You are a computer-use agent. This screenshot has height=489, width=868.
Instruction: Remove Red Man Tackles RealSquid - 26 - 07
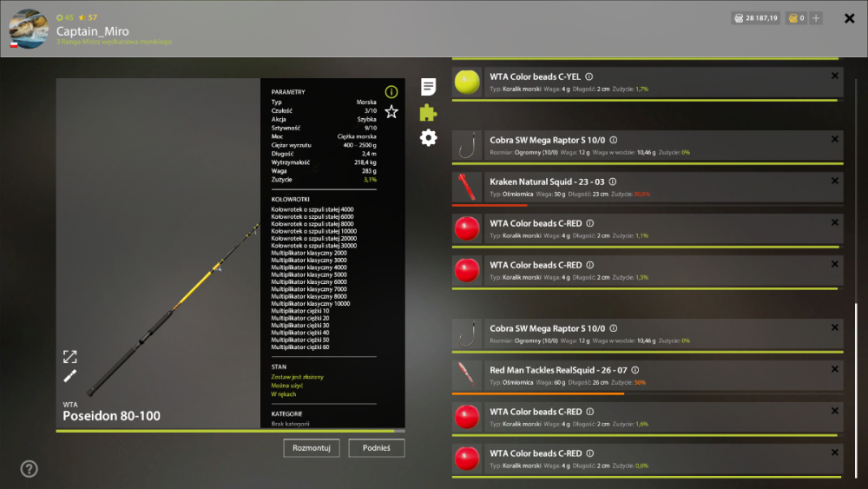[835, 369]
